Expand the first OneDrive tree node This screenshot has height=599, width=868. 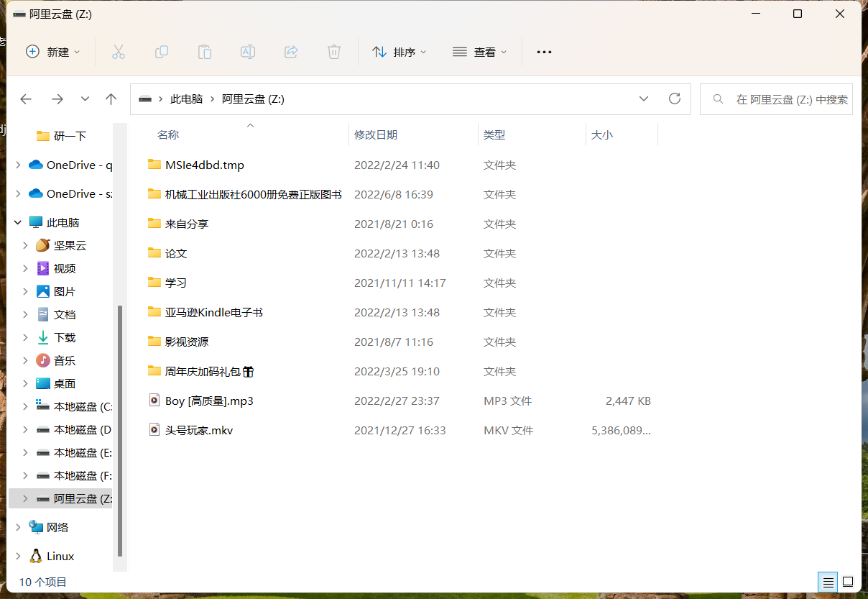click(18, 165)
